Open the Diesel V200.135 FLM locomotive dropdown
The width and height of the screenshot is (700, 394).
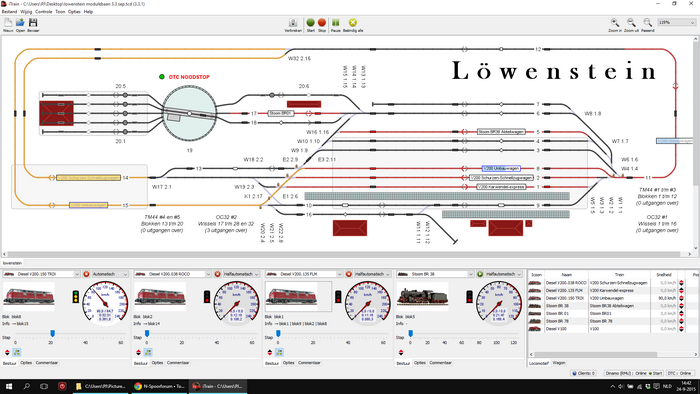[304, 274]
